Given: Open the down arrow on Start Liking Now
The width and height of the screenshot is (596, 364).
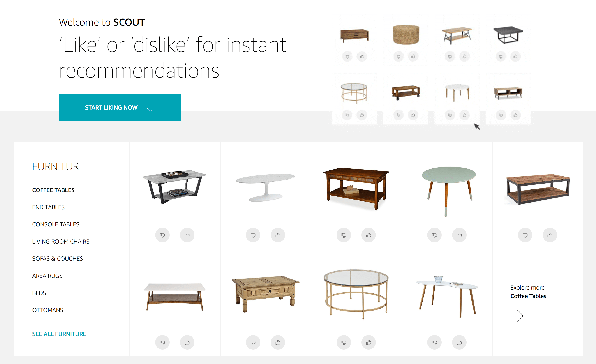Looking at the screenshot, I should [150, 107].
